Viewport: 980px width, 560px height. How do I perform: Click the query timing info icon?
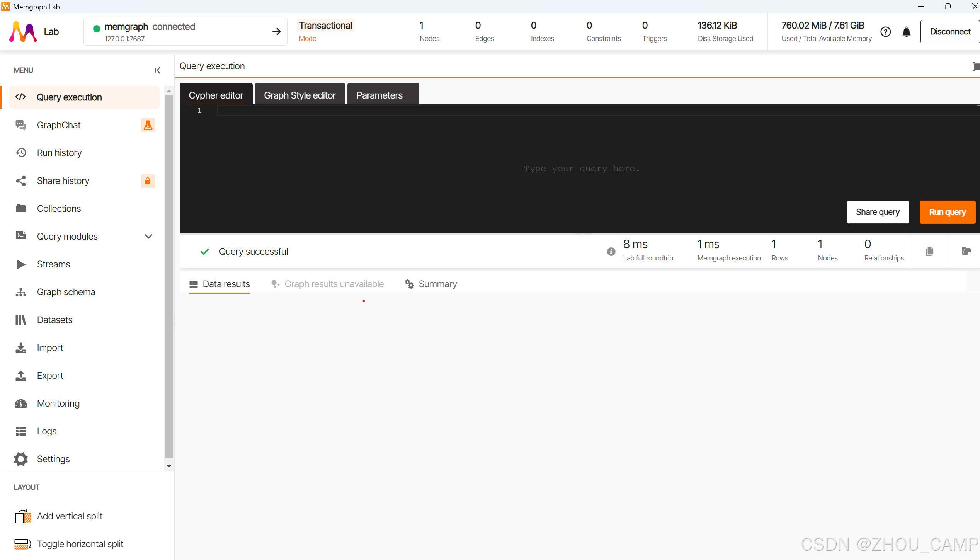pyautogui.click(x=611, y=252)
